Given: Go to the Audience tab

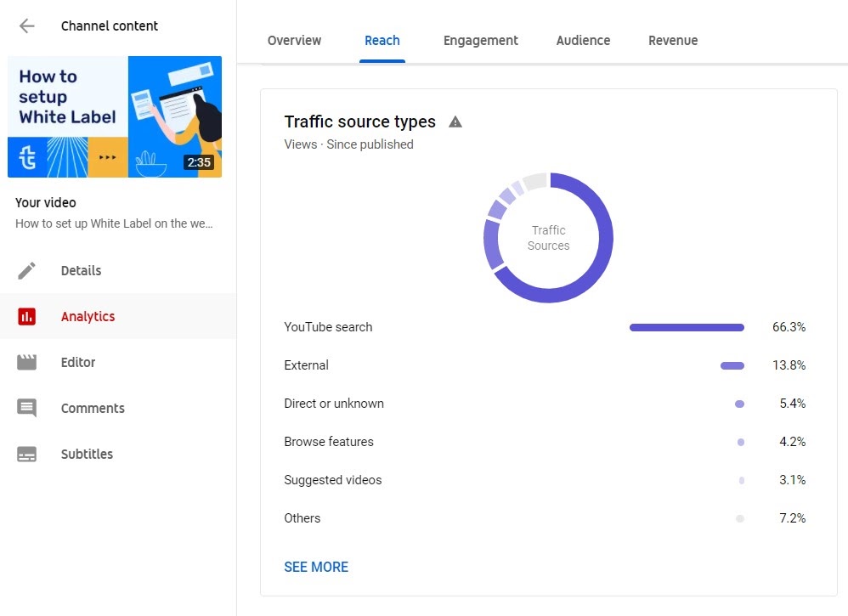Looking at the screenshot, I should click(x=583, y=40).
